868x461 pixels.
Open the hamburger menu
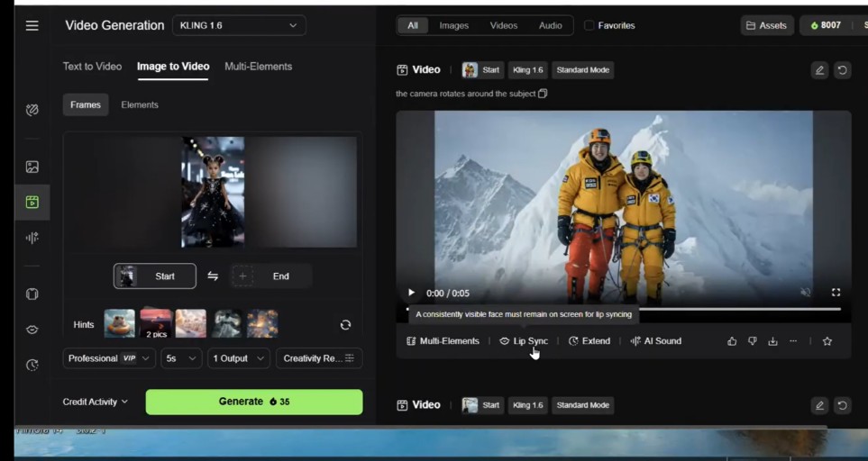point(32,26)
